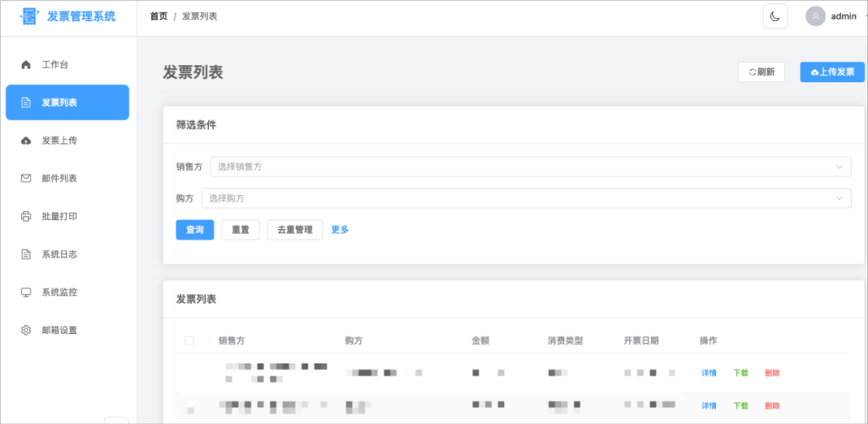Image resolution: width=868 pixels, height=424 pixels.
Task: Go to 发票上传 in the sidebar
Action: [68, 141]
